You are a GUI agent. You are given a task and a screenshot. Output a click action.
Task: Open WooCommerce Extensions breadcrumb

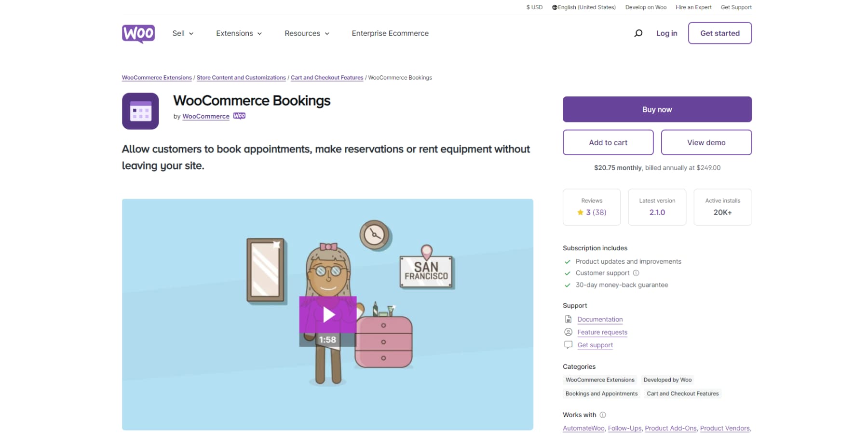click(x=157, y=78)
